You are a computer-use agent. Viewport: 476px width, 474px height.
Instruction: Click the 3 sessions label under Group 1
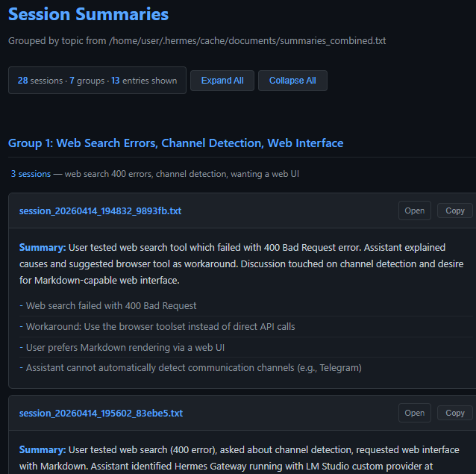[x=31, y=174]
